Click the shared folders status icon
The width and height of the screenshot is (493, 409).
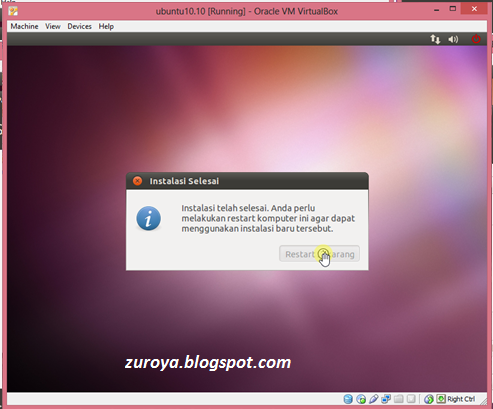(398, 399)
